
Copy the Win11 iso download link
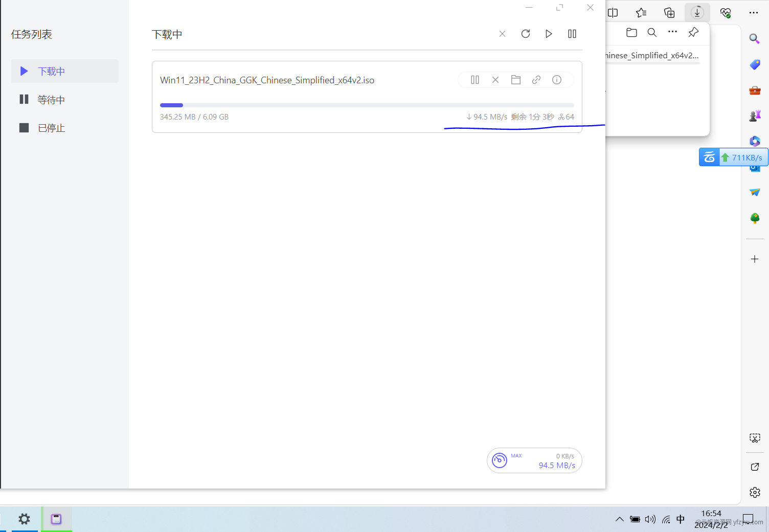[536, 80]
